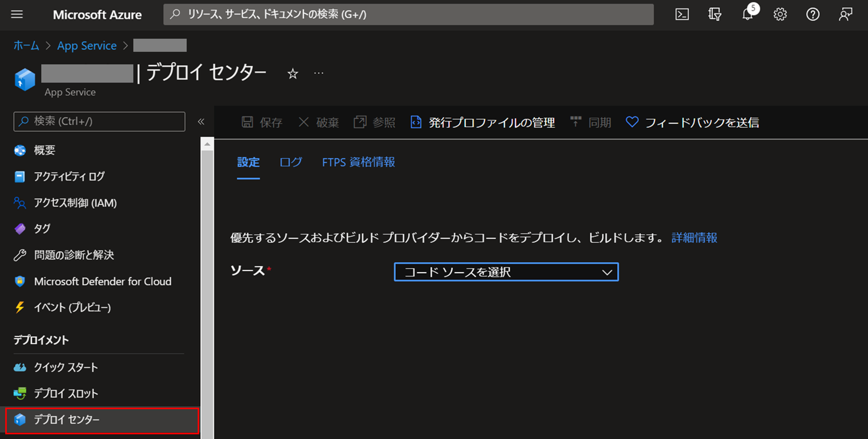
Task: Open デプロイ センター menu item
Action: pyautogui.click(x=102, y=420)
